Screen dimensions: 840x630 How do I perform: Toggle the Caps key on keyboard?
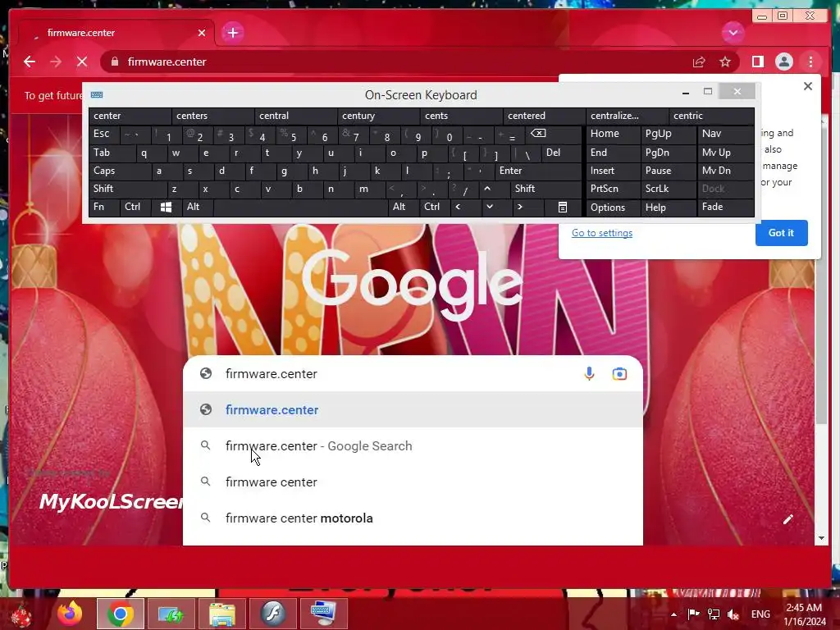click(x=120, y=171)
